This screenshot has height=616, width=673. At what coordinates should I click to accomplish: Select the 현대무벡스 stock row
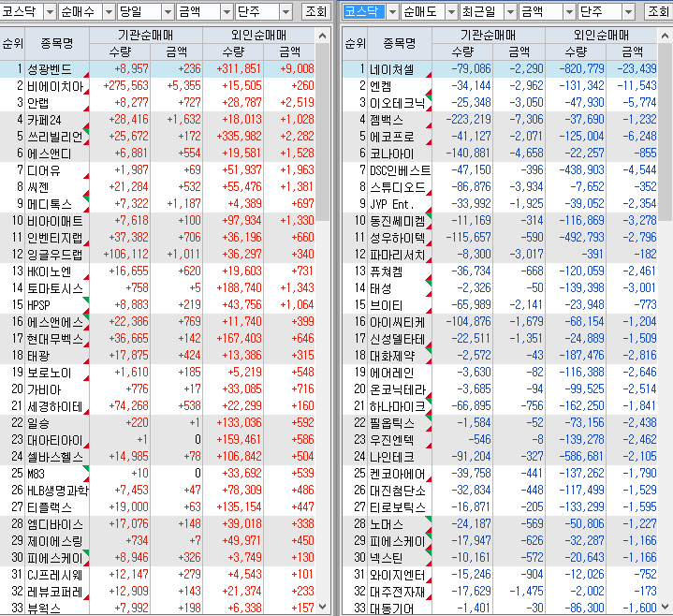(x=157, y=339)
